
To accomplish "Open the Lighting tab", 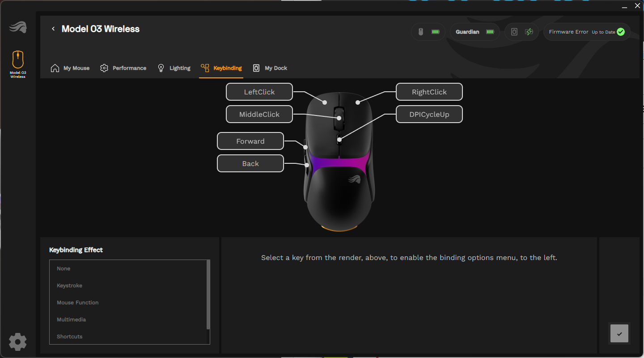I will [174, 68].
